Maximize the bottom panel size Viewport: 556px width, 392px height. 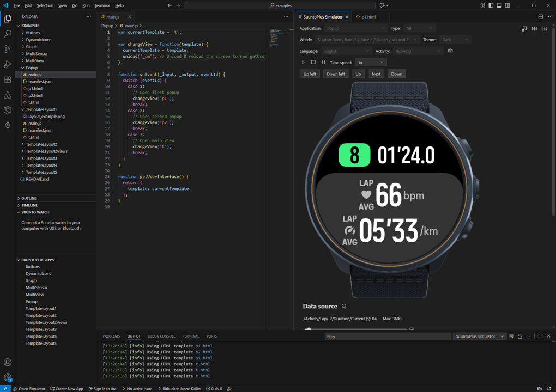click(x=540, y=336)
